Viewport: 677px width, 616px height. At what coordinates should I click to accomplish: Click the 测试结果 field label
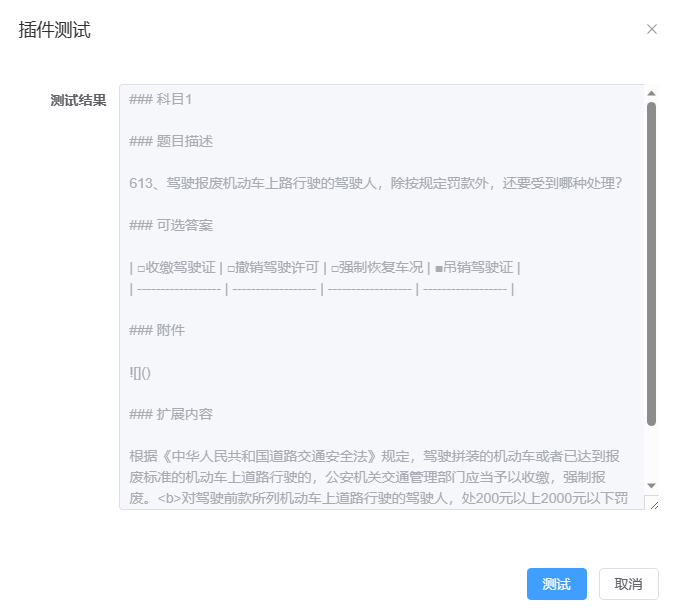pyautogui.click(x=78, y=100)
